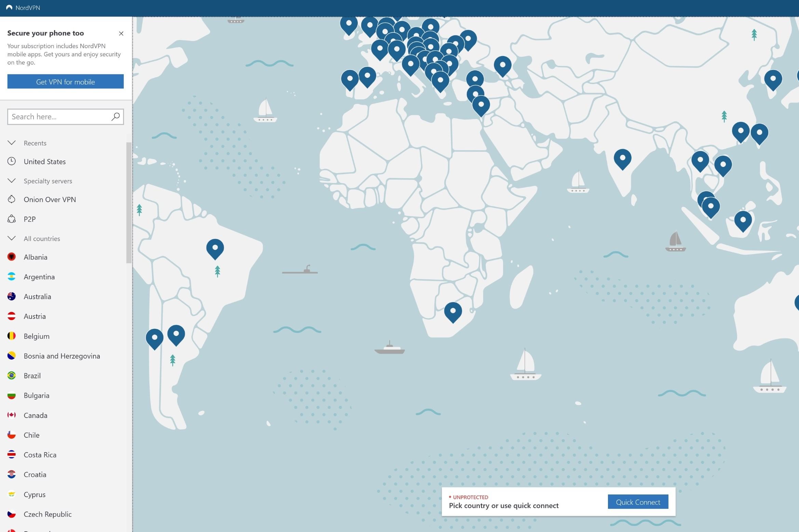Select the P2P specialty server
799x532 pixels.
coord(29,219)
